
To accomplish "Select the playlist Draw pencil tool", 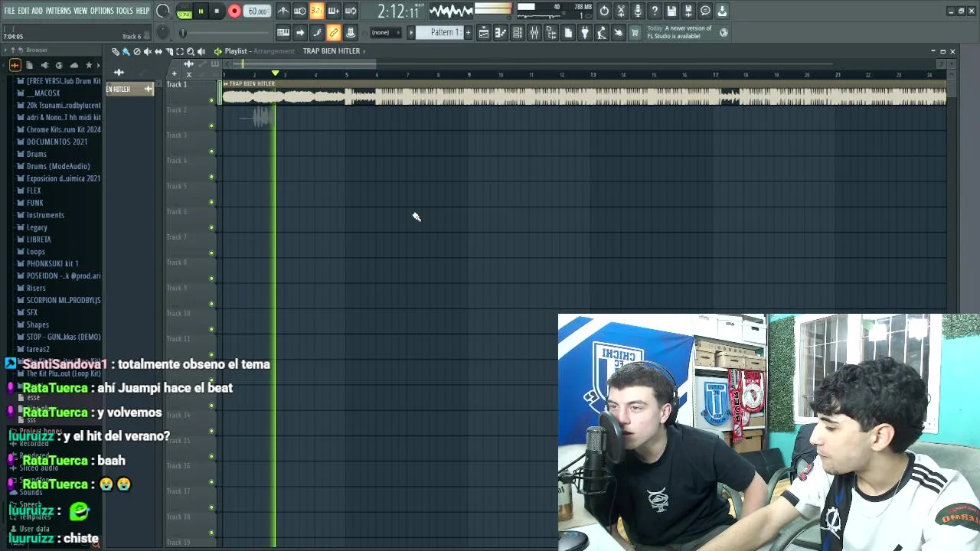I will 116,51.
